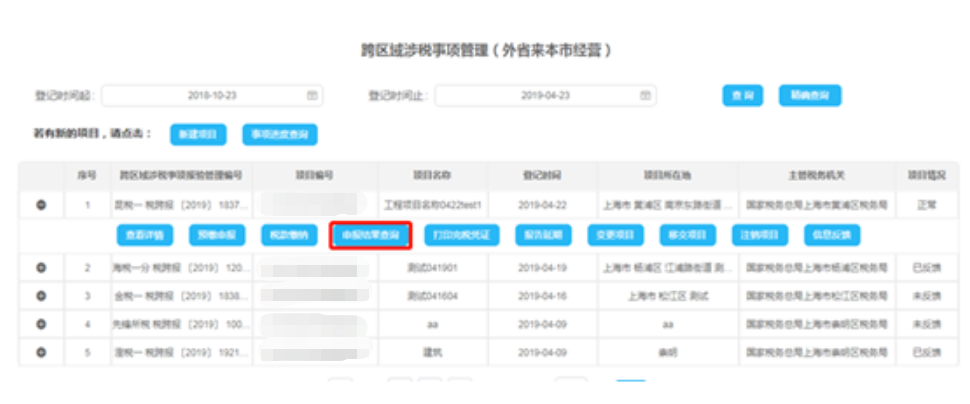The width and height of the screenshot is (970, 404).
Task: Click the 税款缴纳 button
Action: pos(290,235)
